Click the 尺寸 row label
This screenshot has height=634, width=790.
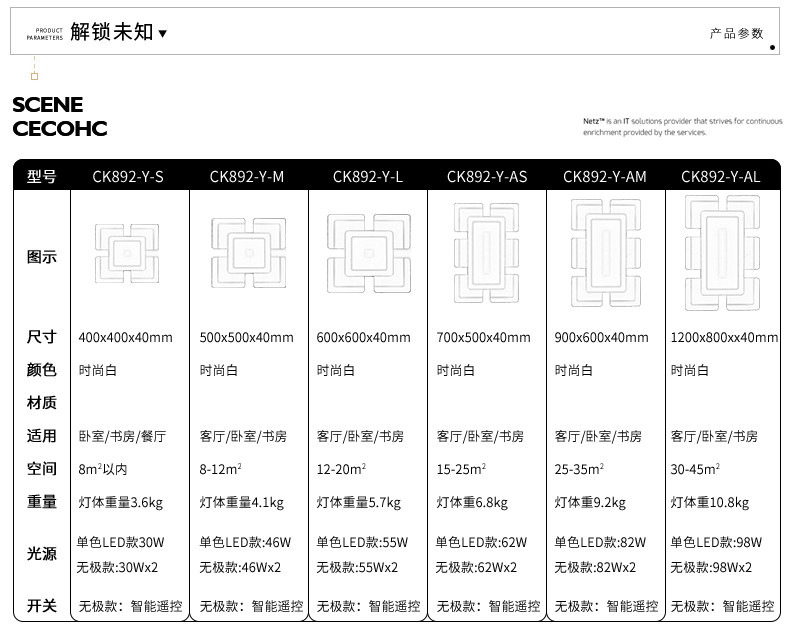tap(42, 337)
